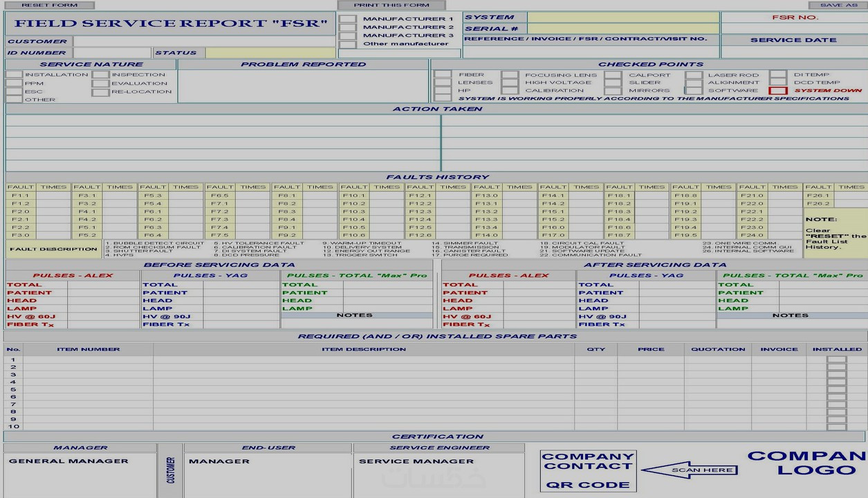868x498 pixels.
Task: Click the RESET FORM button
Action: (x=50, y=5)
